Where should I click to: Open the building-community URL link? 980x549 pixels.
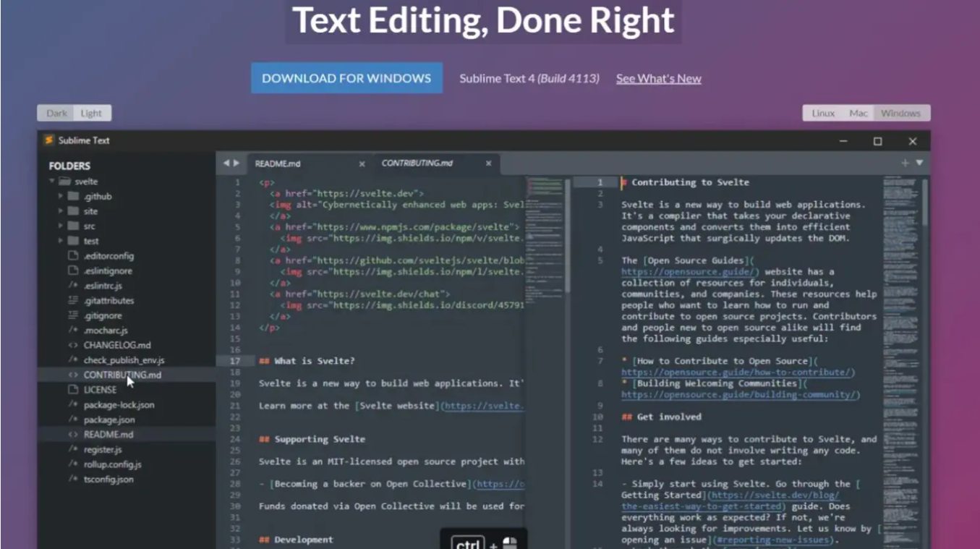pos(741,395)
